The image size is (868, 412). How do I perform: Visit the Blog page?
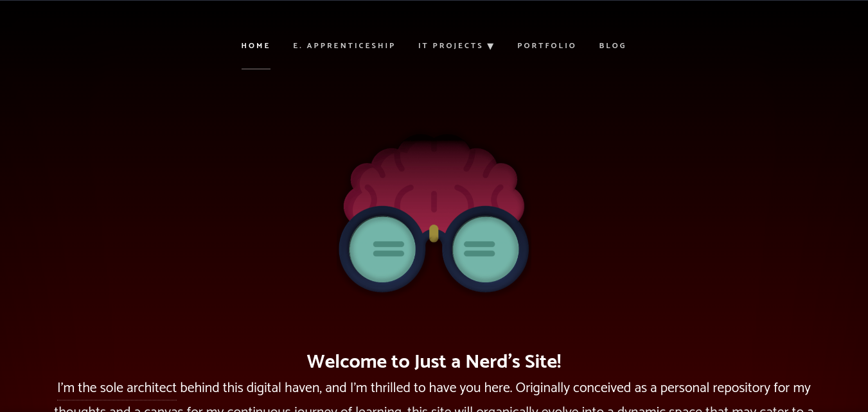[613, 46]
